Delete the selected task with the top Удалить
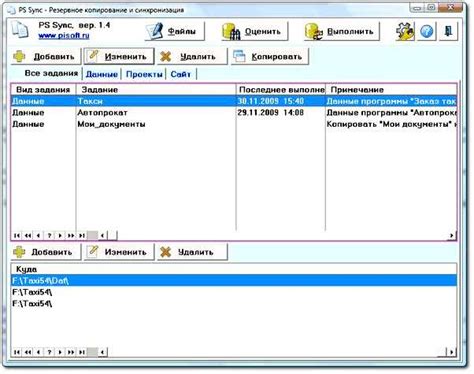This screenshot has width=474, height=374. pyautogui.click(x=192, y=56)
